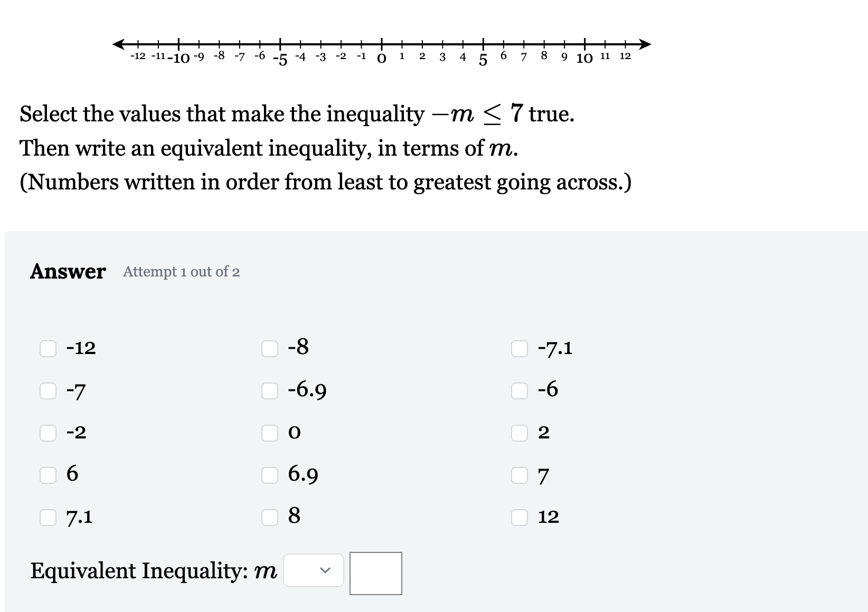Check the checkbox for -2
The height and width of the screenshot is (612, 868).
48,433
